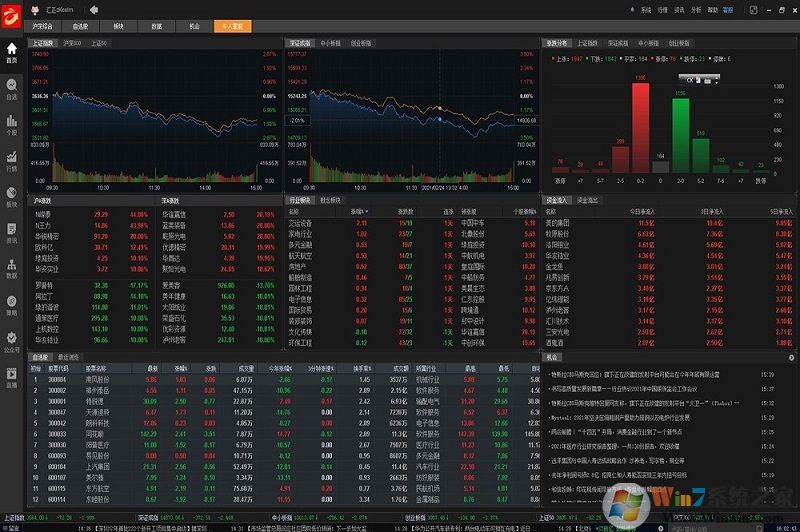
Task: Sort watchlist by 成交量 column header
Action: [x=246, y=368]
